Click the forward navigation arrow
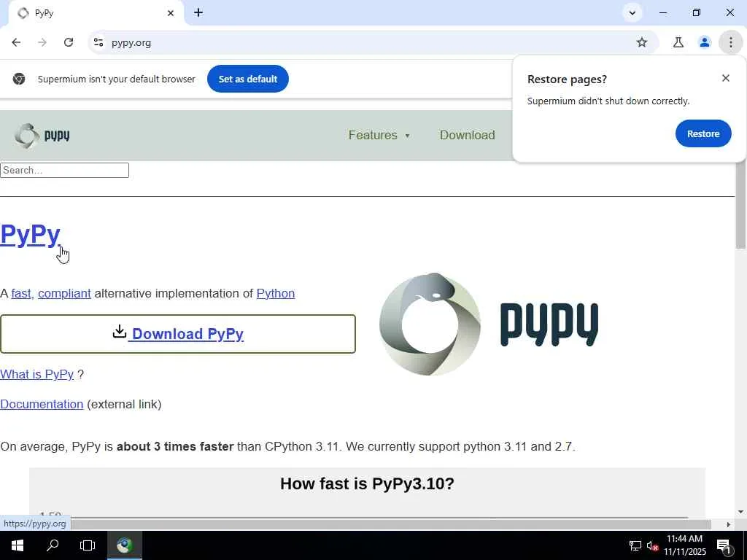Viewport: 747px width, 560px height. point(42,42)
